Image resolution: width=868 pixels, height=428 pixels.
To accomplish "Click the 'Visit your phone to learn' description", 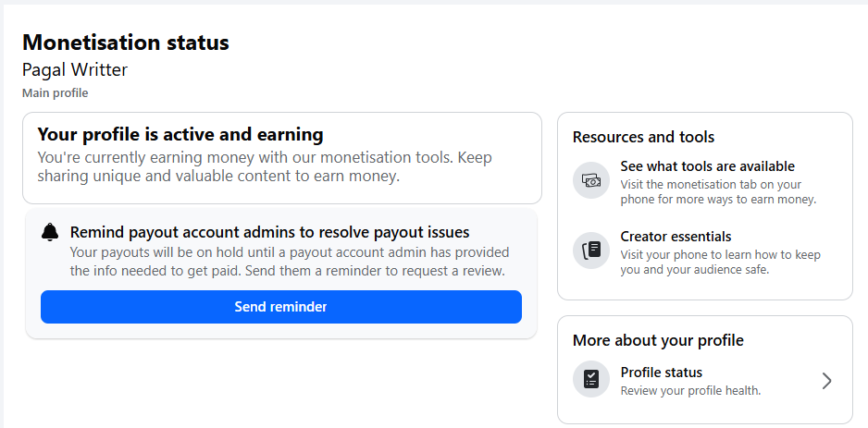I will tap(720, 263).
